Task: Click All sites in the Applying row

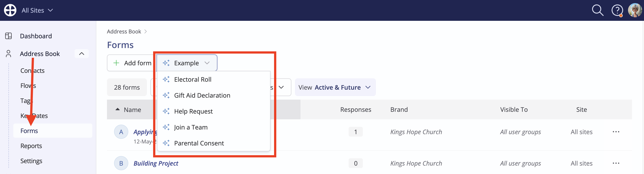Action: pyautogui.click(x=581, y=132)
